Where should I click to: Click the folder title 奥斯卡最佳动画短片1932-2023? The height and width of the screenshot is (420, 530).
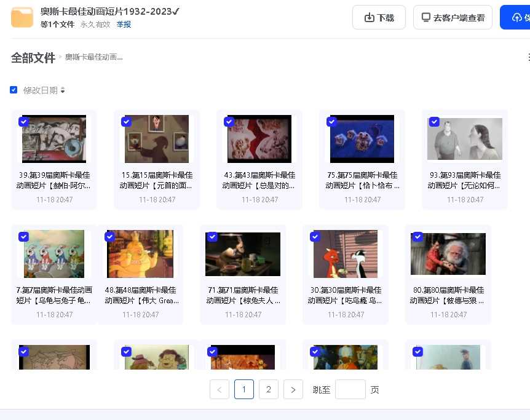[x=110, y=12]
